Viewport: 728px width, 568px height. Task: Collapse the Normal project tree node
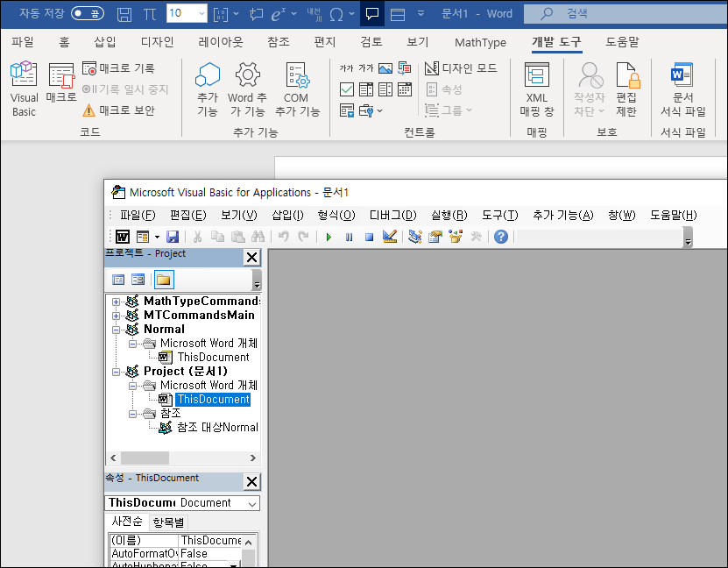(117, 329)
